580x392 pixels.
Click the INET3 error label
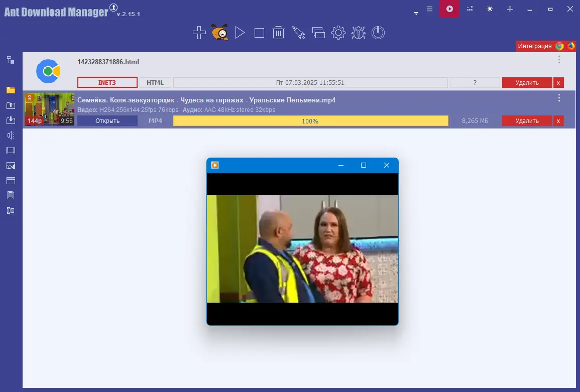point(107,82)
